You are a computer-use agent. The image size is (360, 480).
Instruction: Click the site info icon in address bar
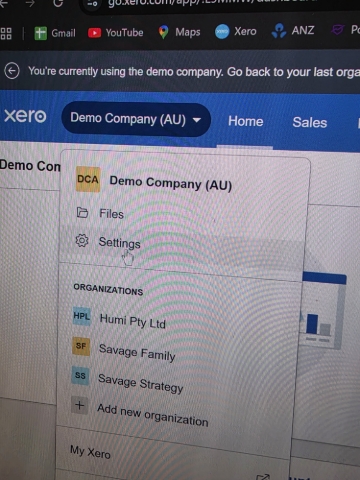92,3
